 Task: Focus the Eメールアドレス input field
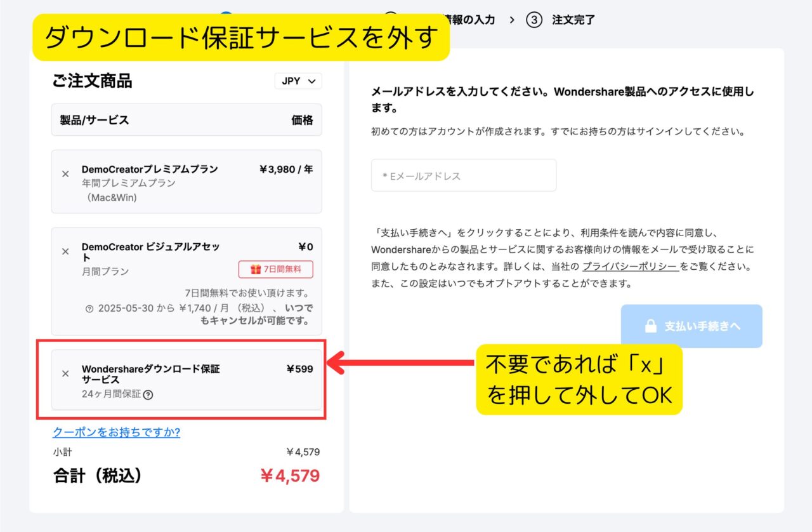click(x=464, y=175)
